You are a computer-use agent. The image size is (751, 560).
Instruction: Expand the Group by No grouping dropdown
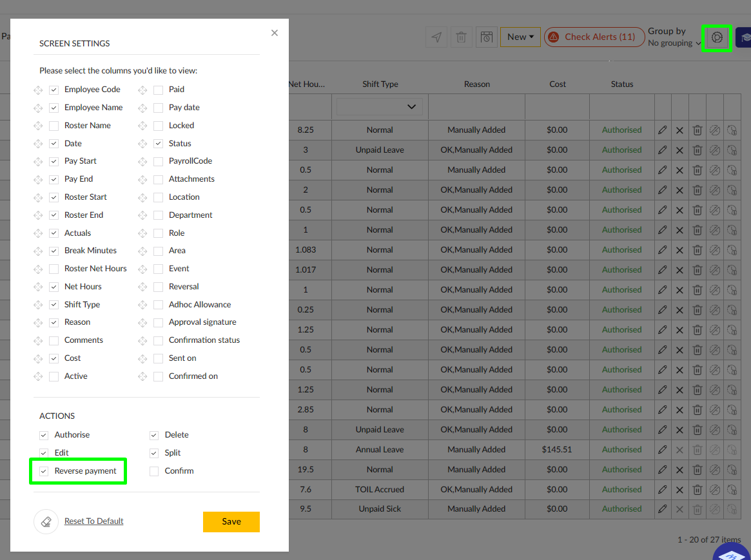coord(674,43)
